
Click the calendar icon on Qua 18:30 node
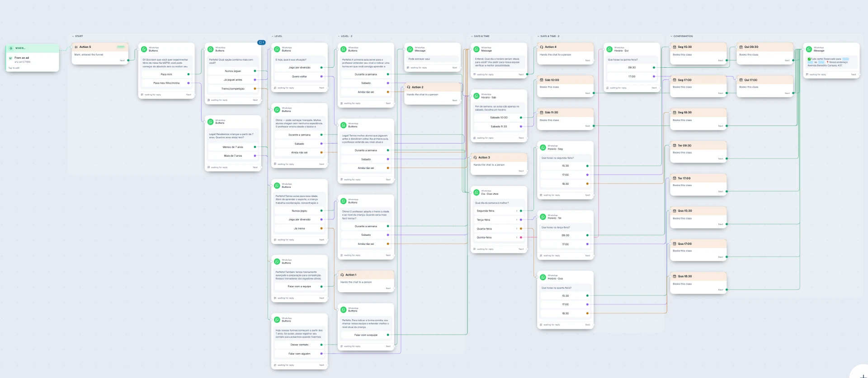click(x=675, y=276)
